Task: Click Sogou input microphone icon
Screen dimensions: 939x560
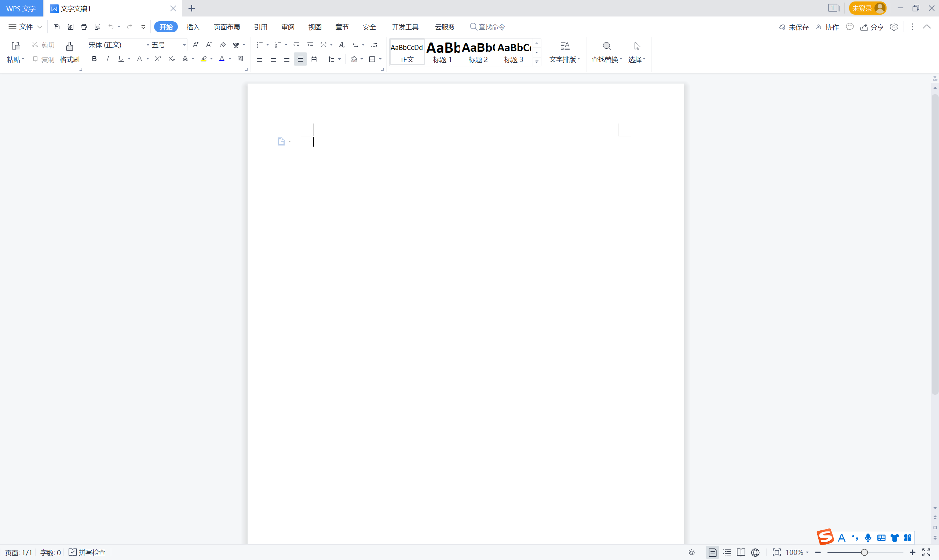Action: 868,538
